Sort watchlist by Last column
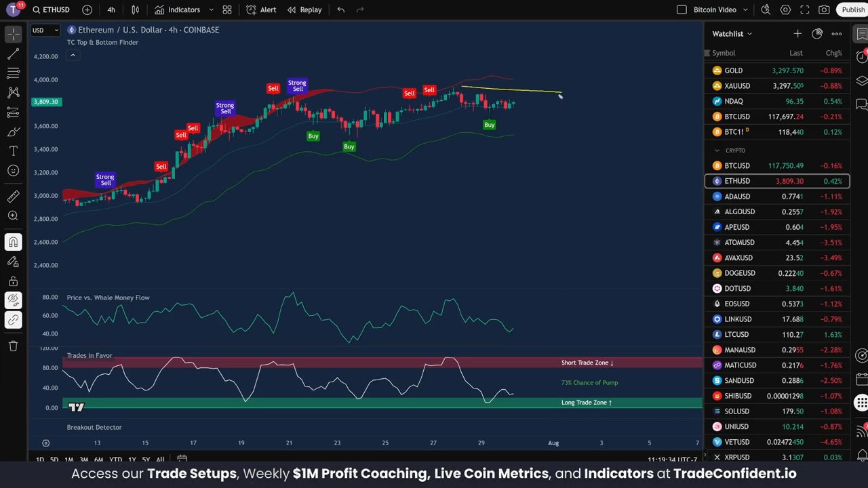The width and height of the screenshot is (868, 488). point(796,53)
